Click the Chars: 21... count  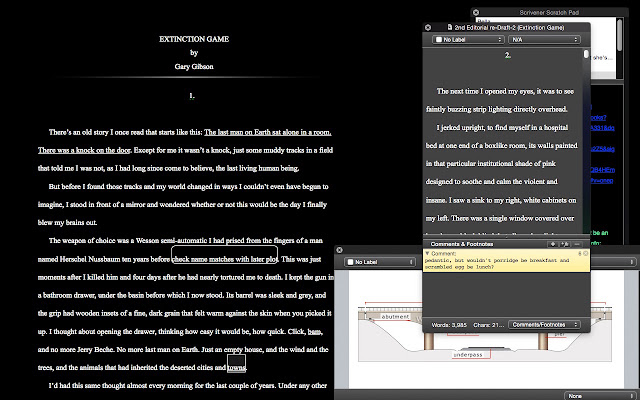click(x=489, y=325)
